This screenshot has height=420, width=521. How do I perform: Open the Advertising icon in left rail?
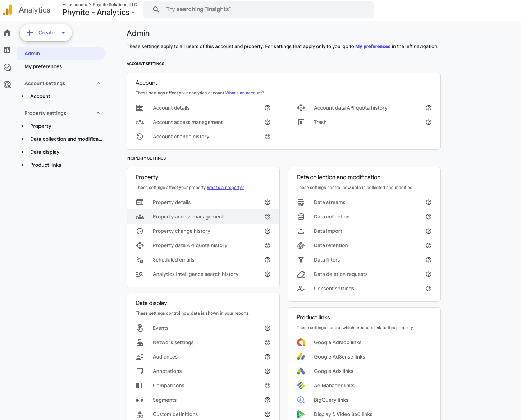(x=7, y=84)
